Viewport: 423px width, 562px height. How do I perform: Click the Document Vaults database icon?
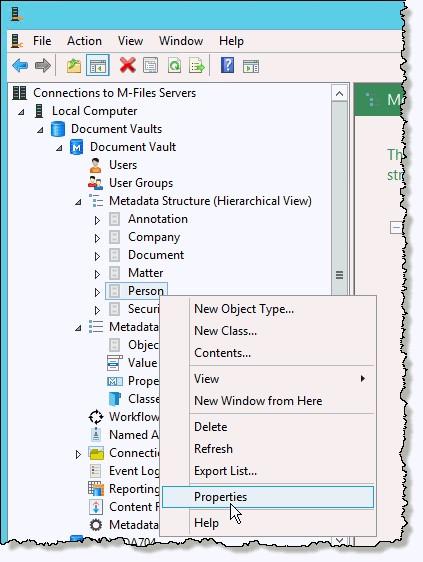point(58,129)
